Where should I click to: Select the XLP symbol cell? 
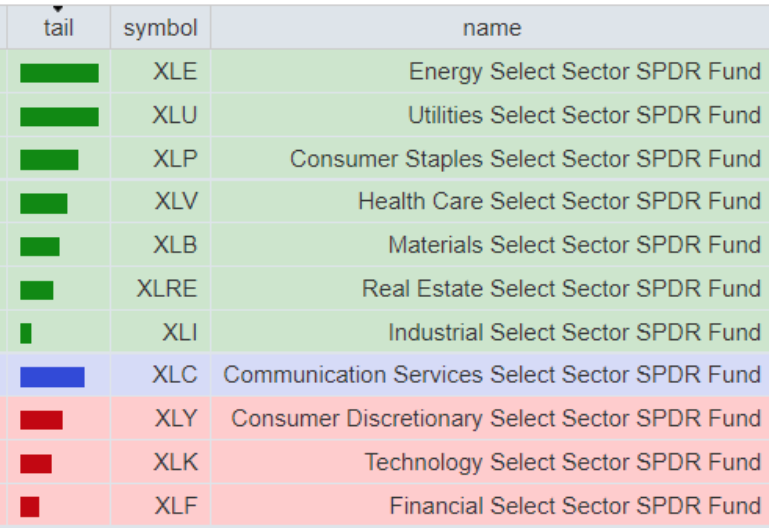(175, 159)
